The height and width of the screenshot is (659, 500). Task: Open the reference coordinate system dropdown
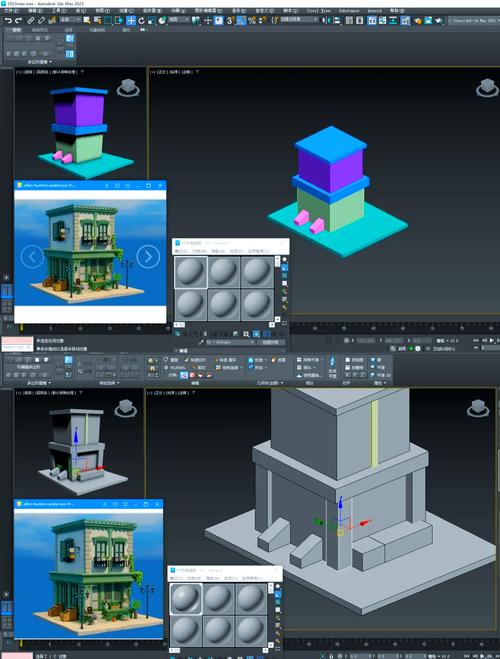pos(179,20)
